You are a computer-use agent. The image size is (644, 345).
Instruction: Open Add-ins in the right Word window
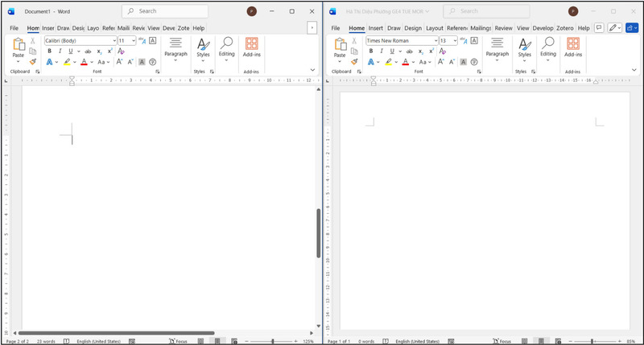[x=572, y=47]
